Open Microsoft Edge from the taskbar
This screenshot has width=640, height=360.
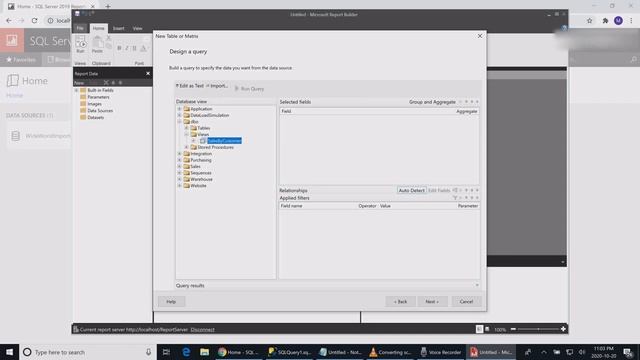tap(186, 352)
